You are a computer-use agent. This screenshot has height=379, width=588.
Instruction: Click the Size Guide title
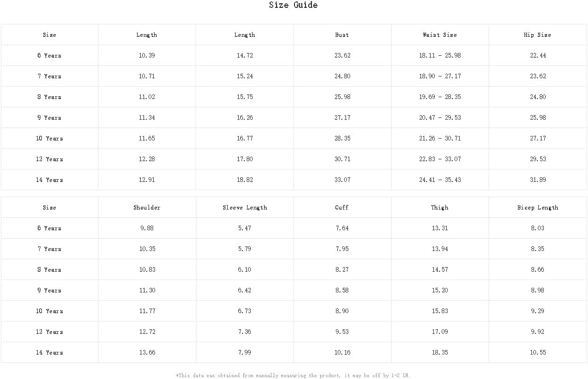coord(294,5)
